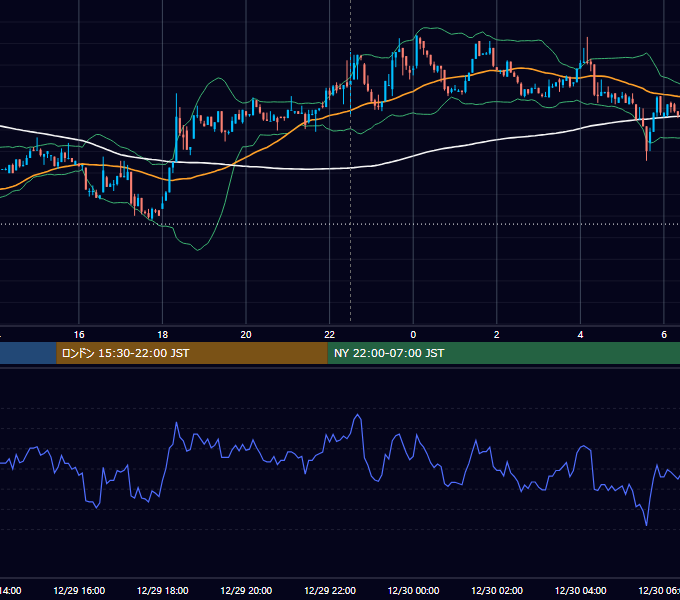
Task: Click the date label 12/30 04:00
Action: coord(580,590)
